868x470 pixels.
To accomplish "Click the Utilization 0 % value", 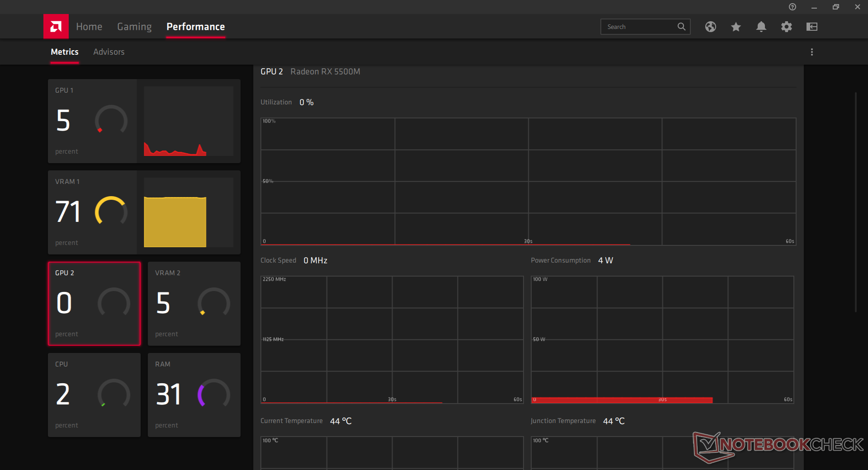I will (x=307, y=103).
